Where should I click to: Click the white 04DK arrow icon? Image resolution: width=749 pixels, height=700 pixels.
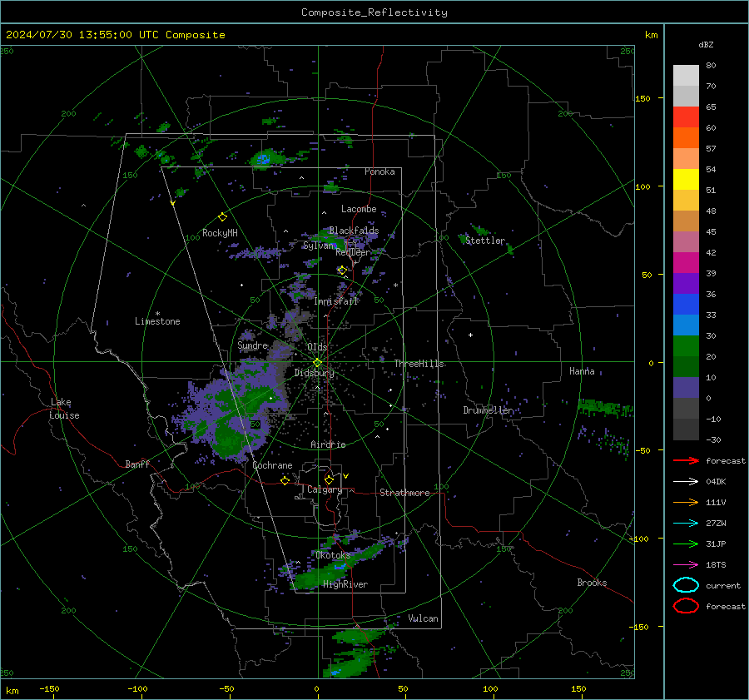(x=686, y=481)
